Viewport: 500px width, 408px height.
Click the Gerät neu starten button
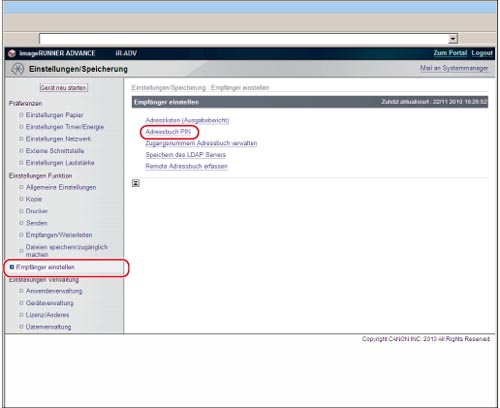coord(63,88)
